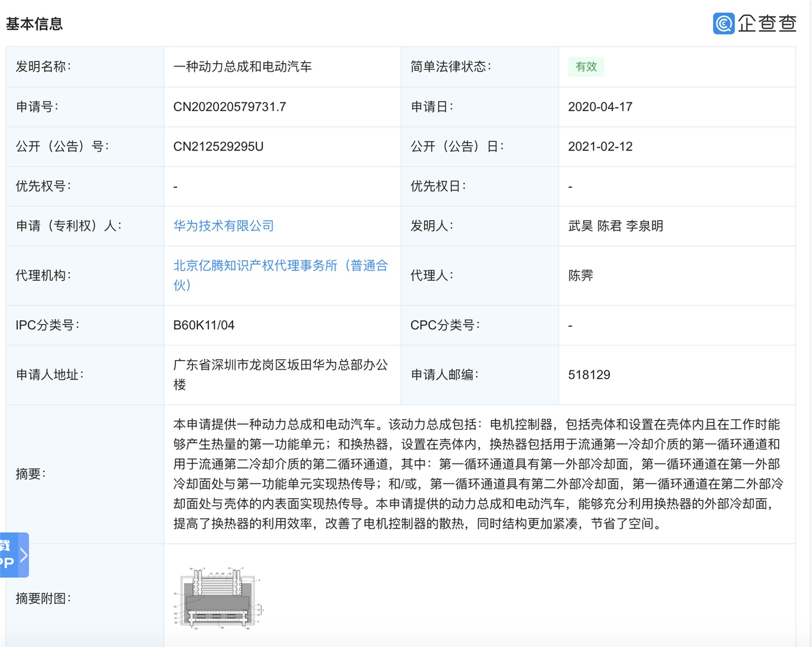
Task: Open the 华为技术有限公司 applicant link
Action: pyautogui.click(x=223, y=226)
